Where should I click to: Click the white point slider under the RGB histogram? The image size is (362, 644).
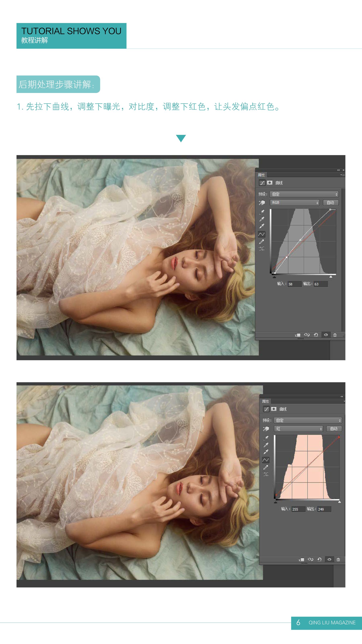pyautogui.click(x=331, y=277)
